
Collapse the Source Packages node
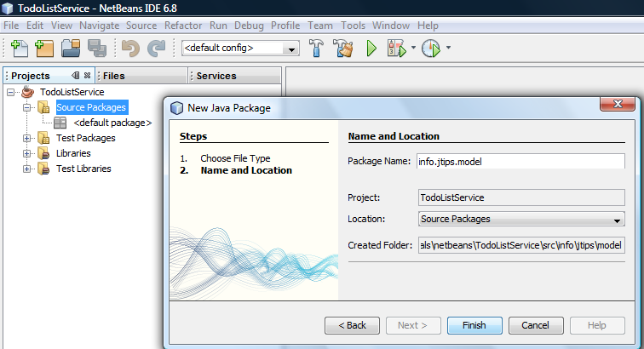pos(26,108)
